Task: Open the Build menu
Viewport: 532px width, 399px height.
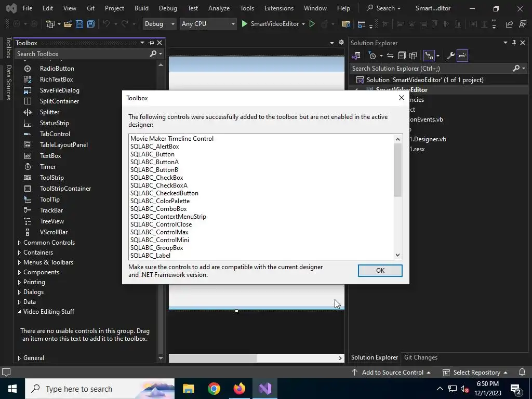Action: point(141,8)
